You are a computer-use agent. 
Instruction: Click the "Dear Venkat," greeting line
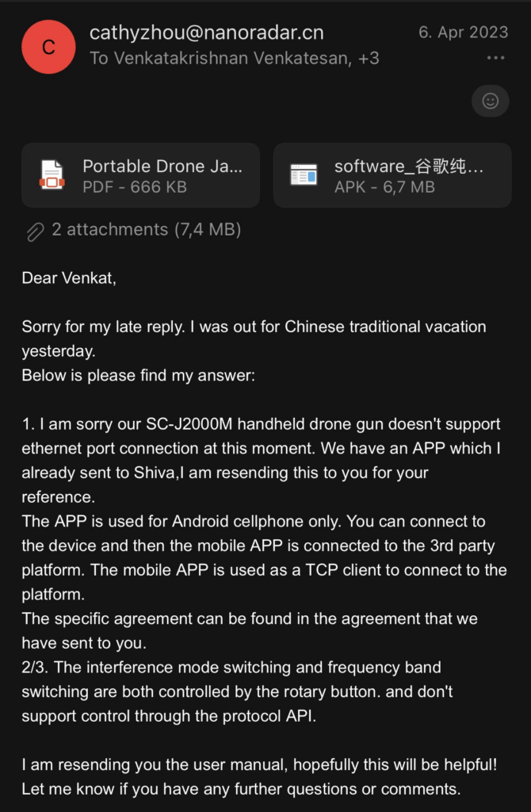click(69, 278)
